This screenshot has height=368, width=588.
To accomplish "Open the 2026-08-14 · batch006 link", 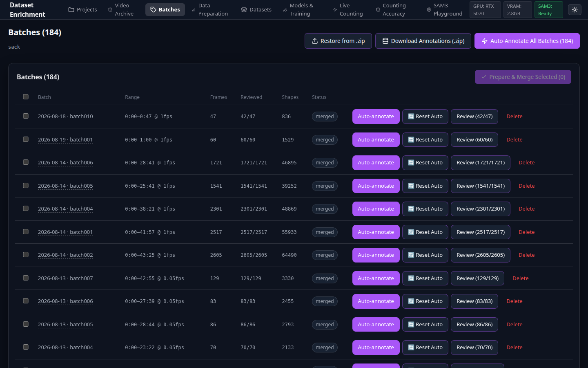I will click(x=65, y=163).
